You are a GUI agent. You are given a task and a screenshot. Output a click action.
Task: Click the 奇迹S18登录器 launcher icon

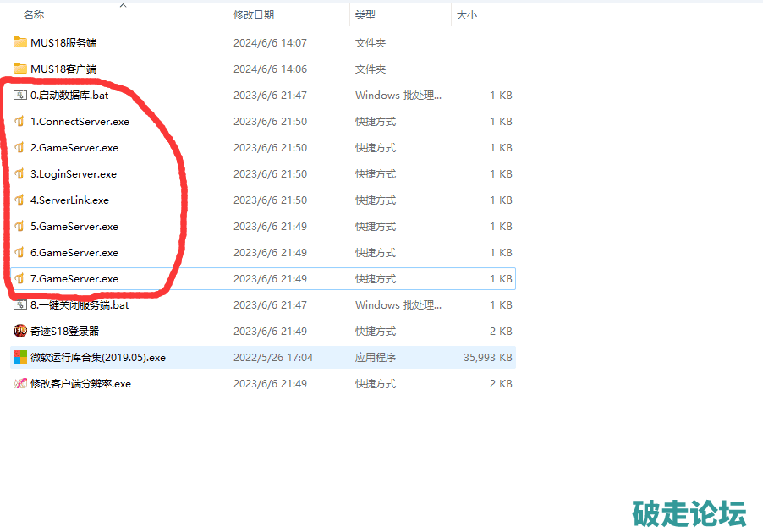coord(20,331)
